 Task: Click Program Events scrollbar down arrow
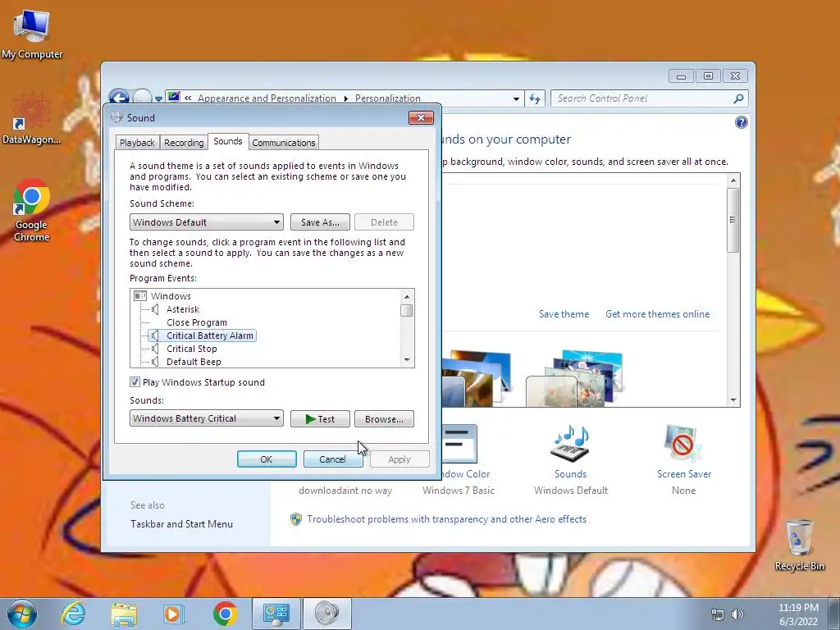407,361
